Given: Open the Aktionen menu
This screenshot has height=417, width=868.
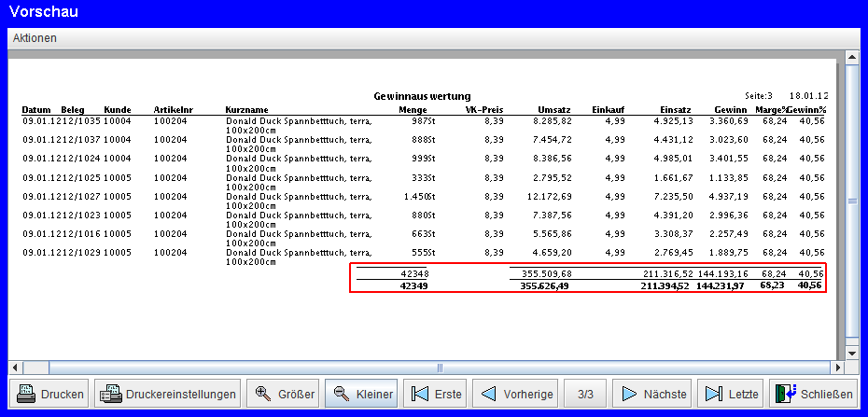Looking at the screenshot, I should click(35, 38).
